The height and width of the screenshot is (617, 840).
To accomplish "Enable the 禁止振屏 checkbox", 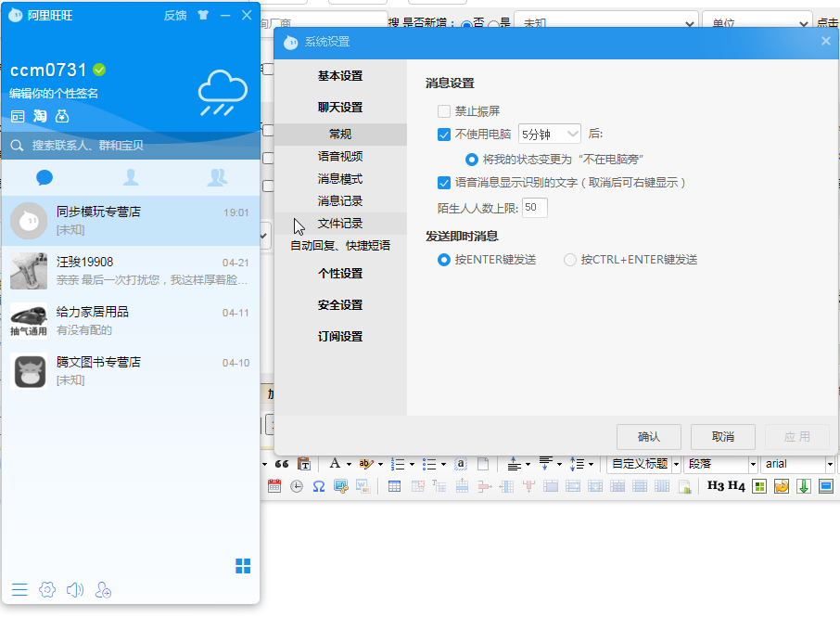I will [443, 111].
